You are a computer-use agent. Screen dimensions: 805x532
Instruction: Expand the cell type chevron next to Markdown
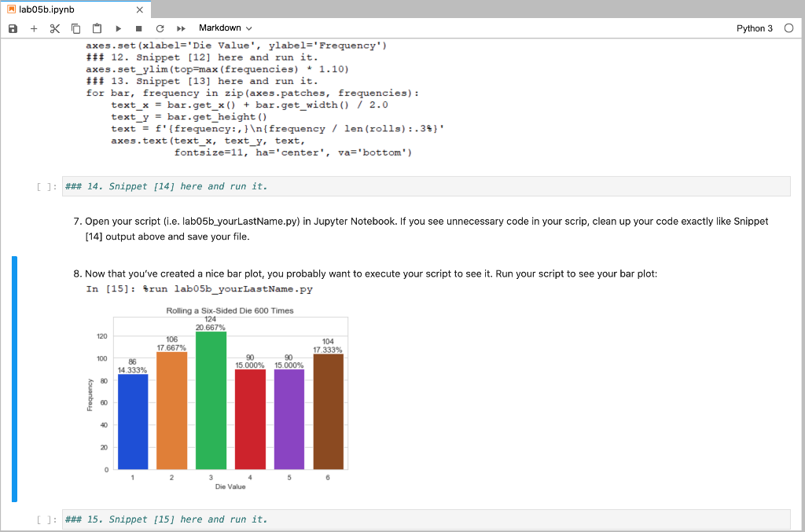(248, 28)
